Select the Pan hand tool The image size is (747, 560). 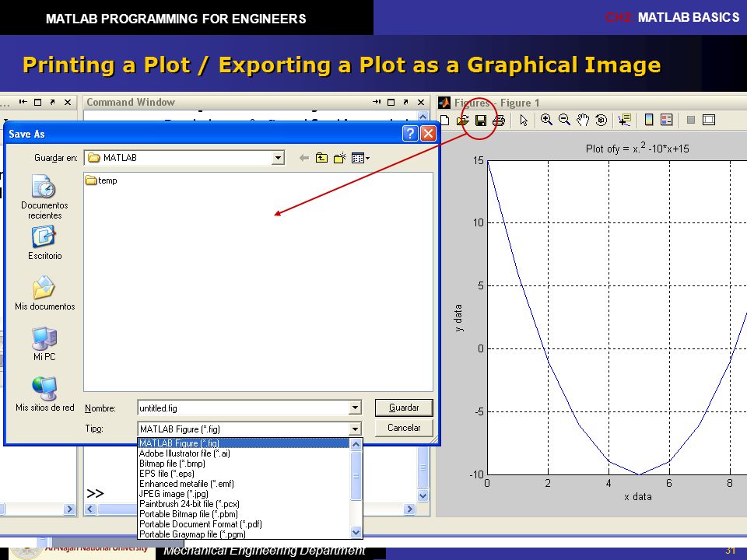[x=583, y=120]
